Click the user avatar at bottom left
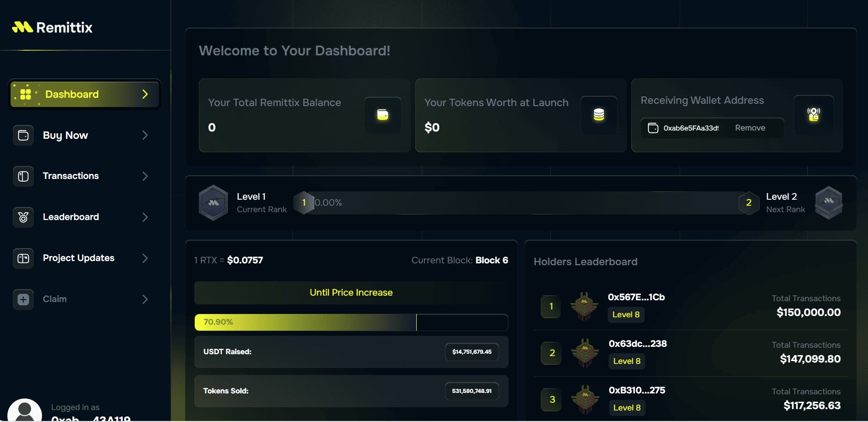 click(x=24, y=410)
